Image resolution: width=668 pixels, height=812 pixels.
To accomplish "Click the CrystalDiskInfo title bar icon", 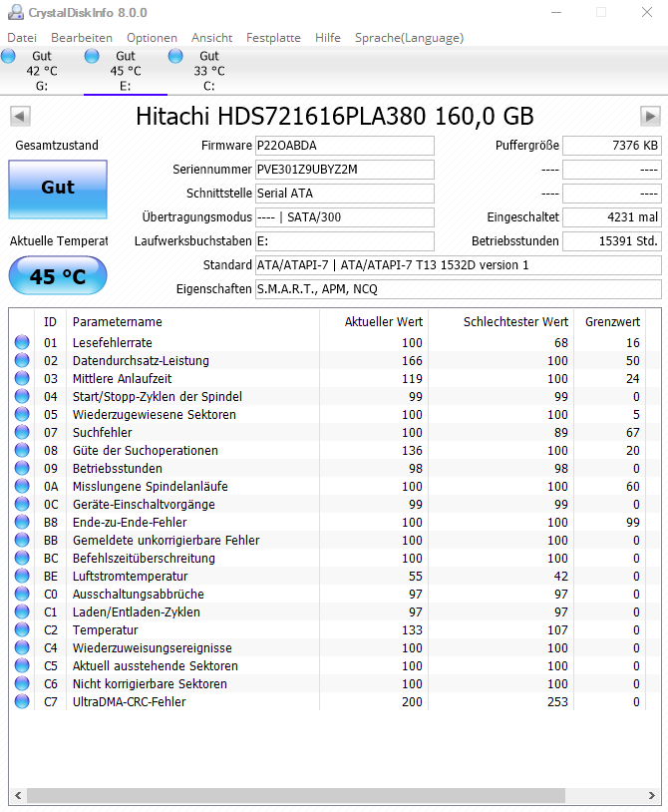I will (x=16, y=12).
